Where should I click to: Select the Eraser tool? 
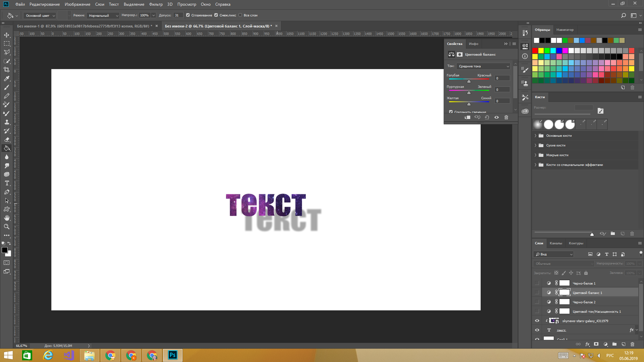(x=6, y=140)
